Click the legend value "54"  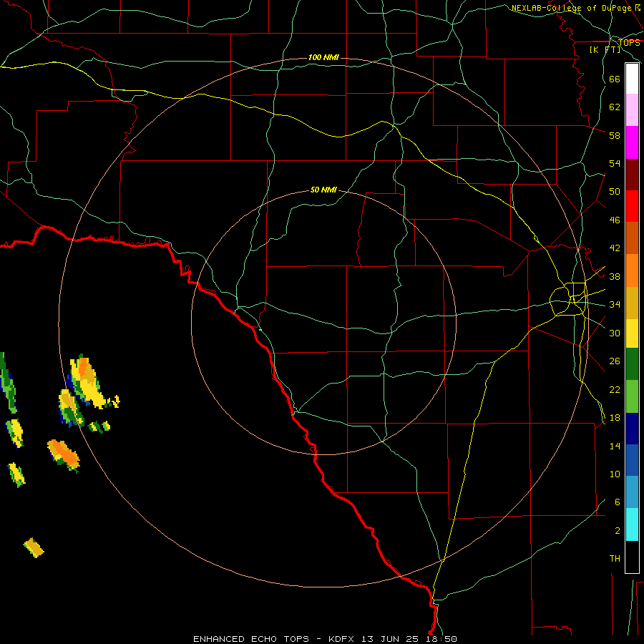coord(615,163)
